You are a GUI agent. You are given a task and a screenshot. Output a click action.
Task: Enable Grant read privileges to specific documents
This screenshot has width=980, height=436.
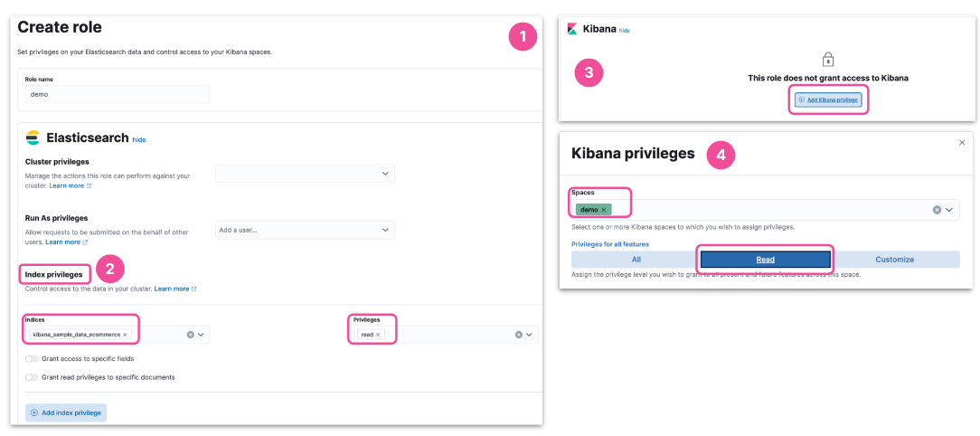click(33, 377)
